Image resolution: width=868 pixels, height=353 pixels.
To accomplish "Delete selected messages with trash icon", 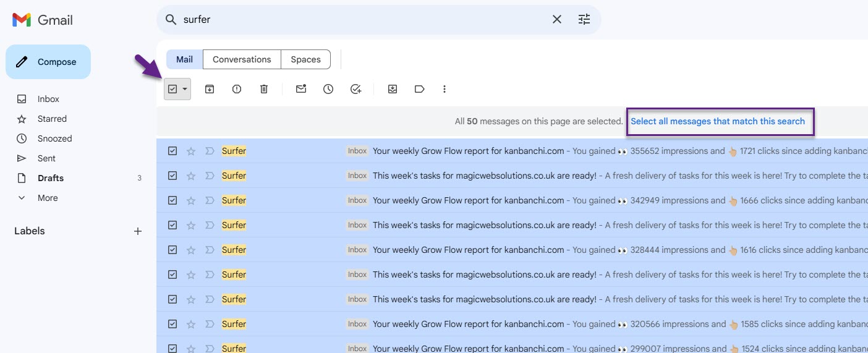I will point(264,89).
